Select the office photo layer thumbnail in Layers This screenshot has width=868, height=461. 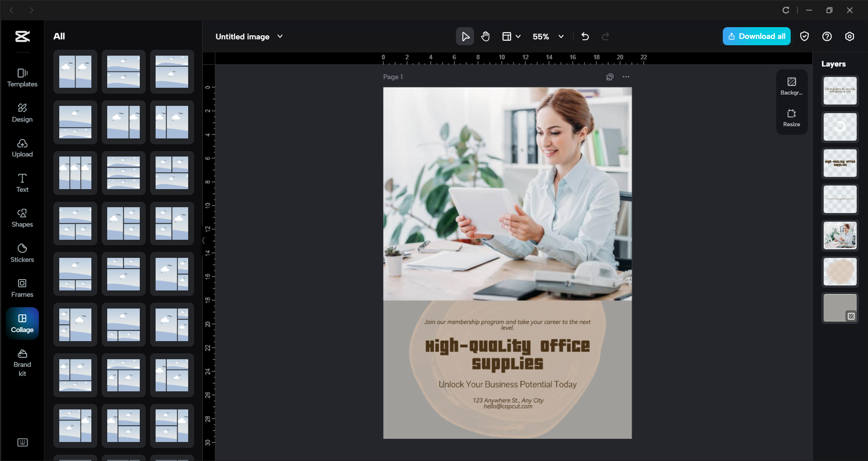(840, 235)
